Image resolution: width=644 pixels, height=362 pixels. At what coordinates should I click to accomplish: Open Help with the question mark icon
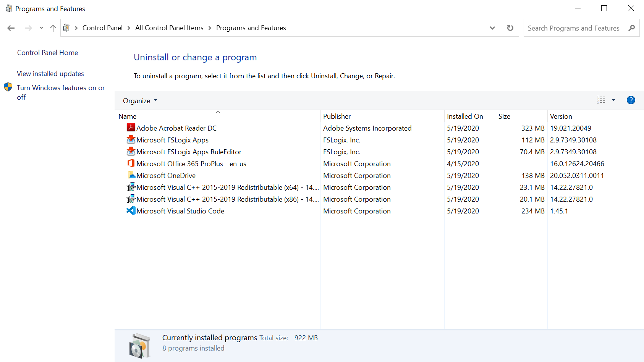tap(631, 100)
